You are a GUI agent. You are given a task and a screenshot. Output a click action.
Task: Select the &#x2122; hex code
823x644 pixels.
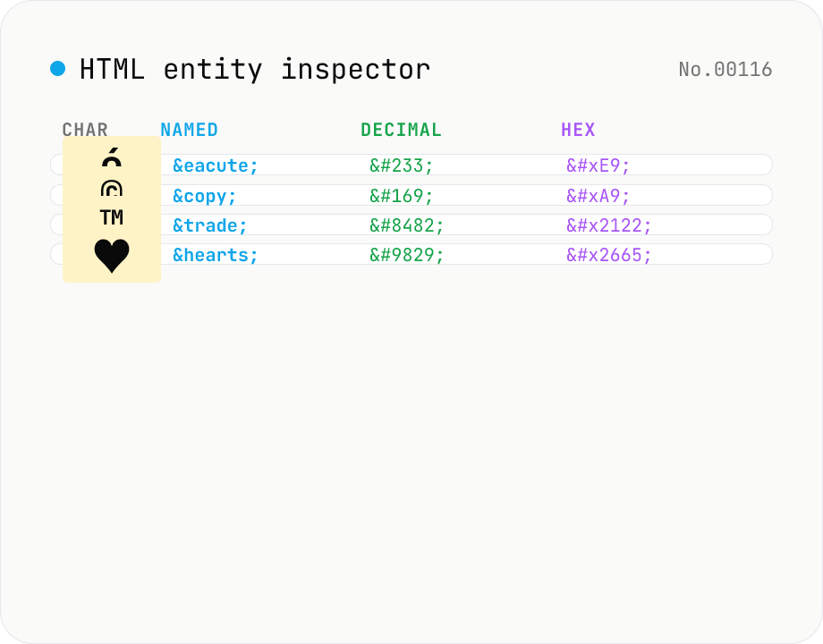coord(609,225)
